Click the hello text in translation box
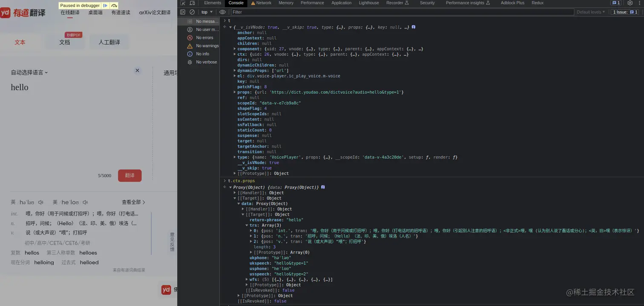The width and height of the screenshot is (644, 306). 20,87
